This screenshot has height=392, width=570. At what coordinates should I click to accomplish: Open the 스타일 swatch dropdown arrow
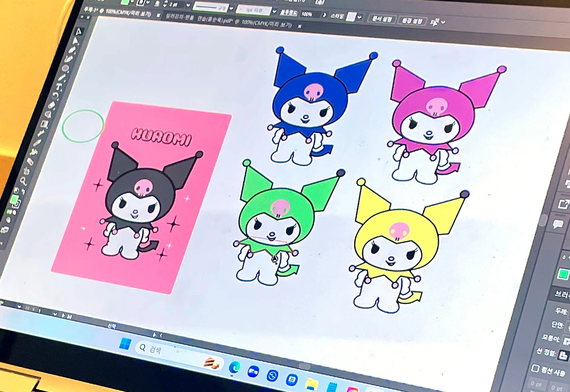[x=360, y=18]
